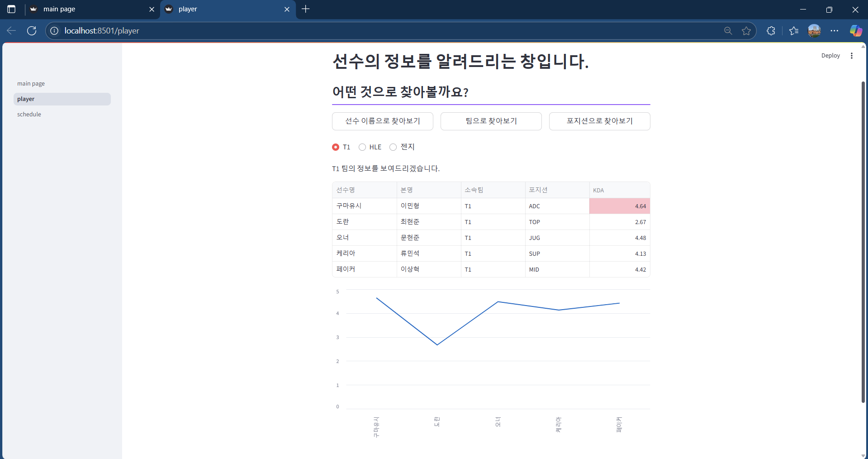This screenshot has height=459, width=868.
Task: Open Copilot sidebar
Action: click(x=855, y=31)
